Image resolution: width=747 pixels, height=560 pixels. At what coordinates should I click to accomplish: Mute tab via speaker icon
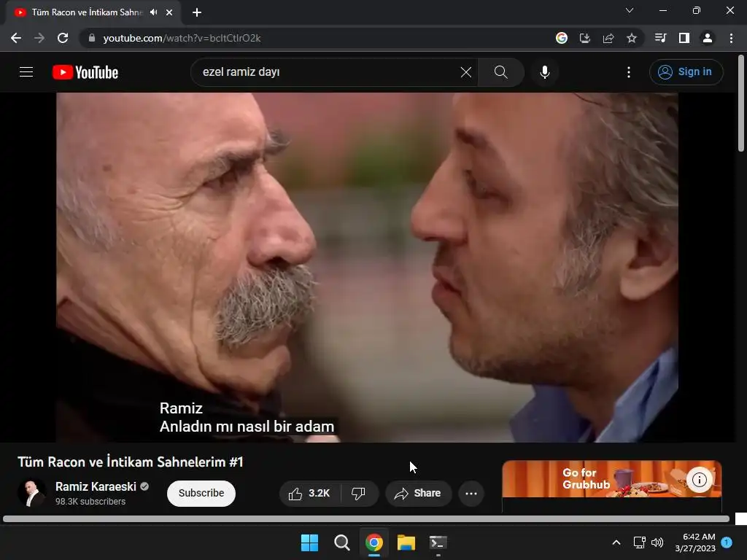click(x=153, y=12)
